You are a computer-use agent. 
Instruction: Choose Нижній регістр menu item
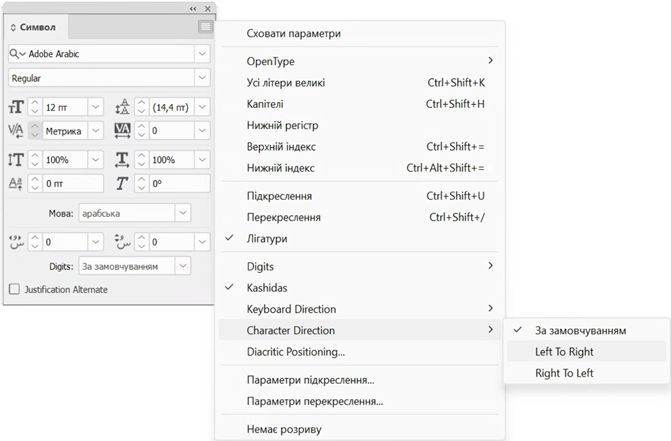point(359,125)
